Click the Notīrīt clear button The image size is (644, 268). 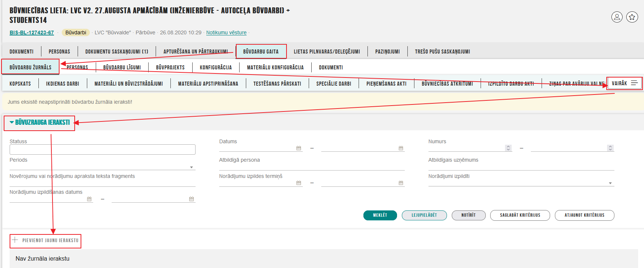469,215
